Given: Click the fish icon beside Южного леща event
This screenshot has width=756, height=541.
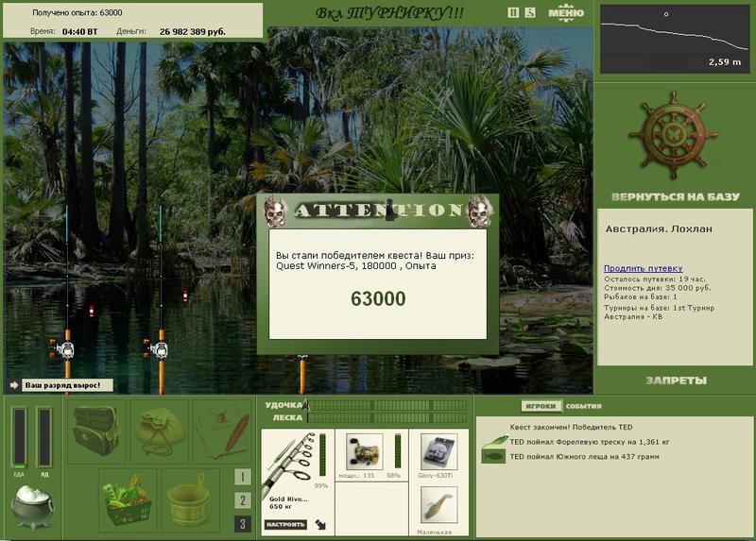Looking at the screenshot, I should coord(493,456).
